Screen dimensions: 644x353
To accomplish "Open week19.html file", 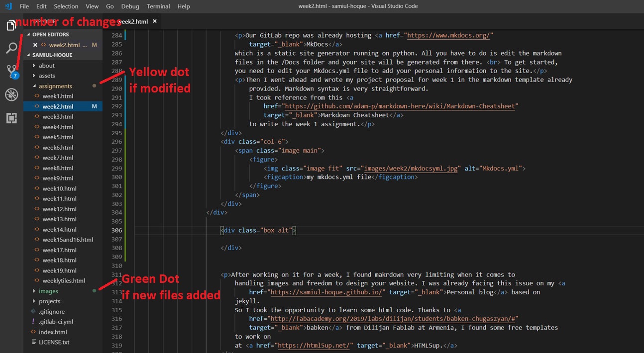I will click(x=63, y=270).
